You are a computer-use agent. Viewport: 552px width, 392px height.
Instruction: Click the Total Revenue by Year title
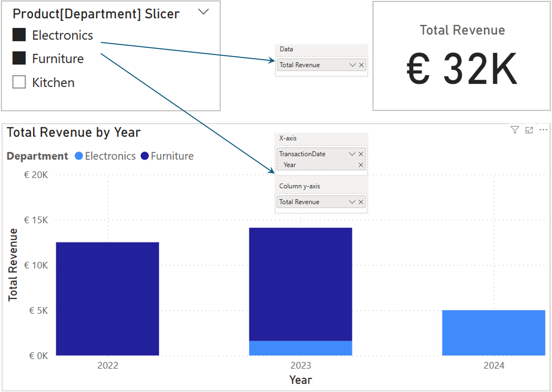pyautogui.click(x=74, y=133)
